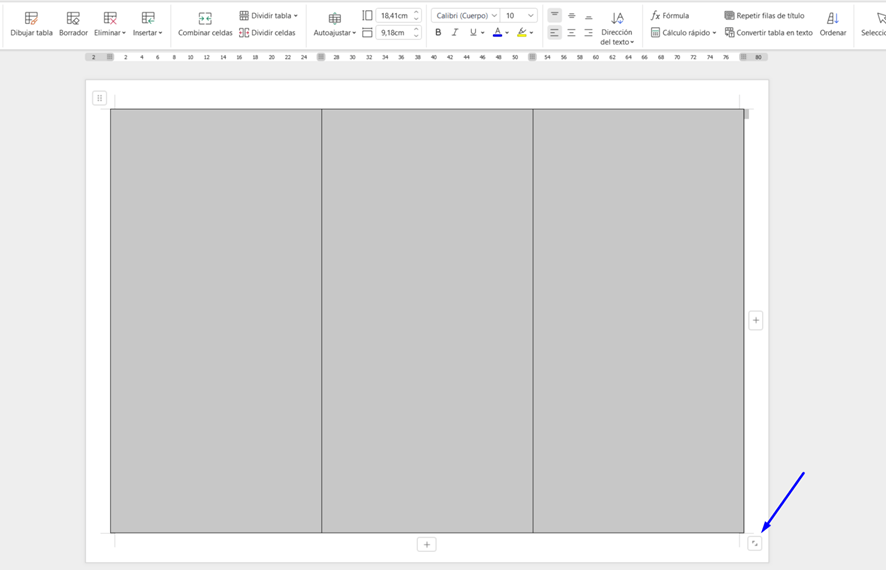
Task: Click the table move handle at top-left
Action: pos(99,98)
